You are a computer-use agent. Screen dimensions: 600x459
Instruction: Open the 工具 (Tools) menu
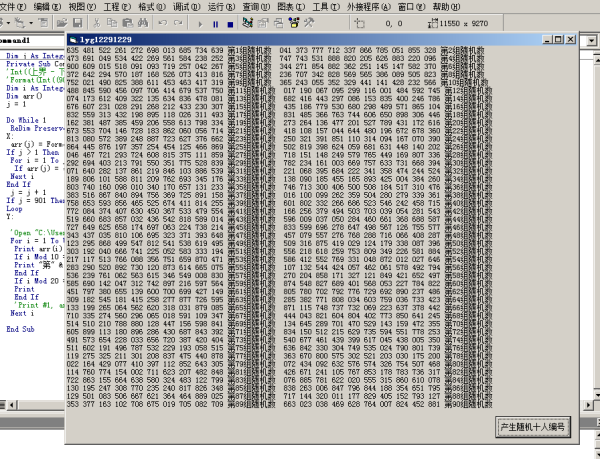coord(326,7)
